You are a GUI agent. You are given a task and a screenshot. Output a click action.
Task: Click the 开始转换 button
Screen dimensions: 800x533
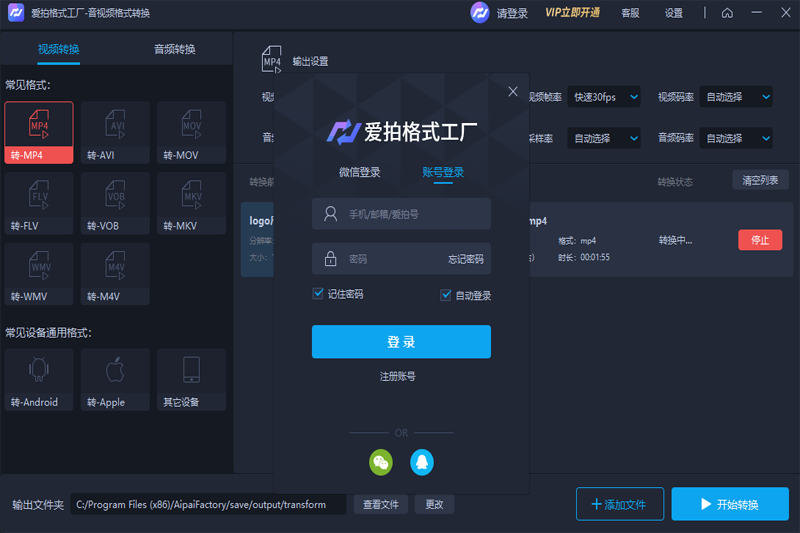(x=730, y=504)
